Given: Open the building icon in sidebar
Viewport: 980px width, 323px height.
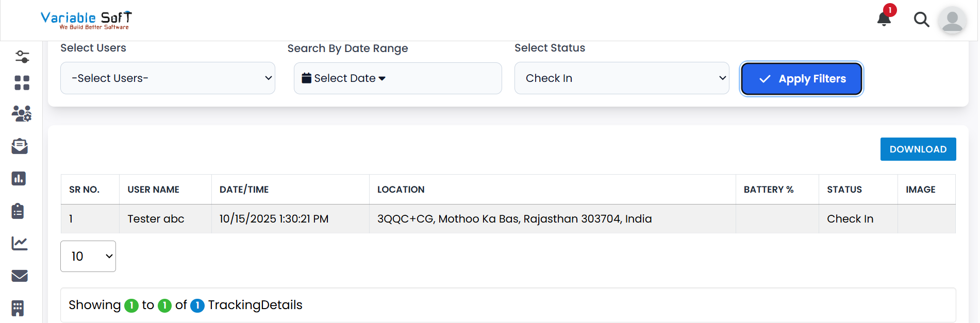Looking at the screenshot, I should (18, 308).
